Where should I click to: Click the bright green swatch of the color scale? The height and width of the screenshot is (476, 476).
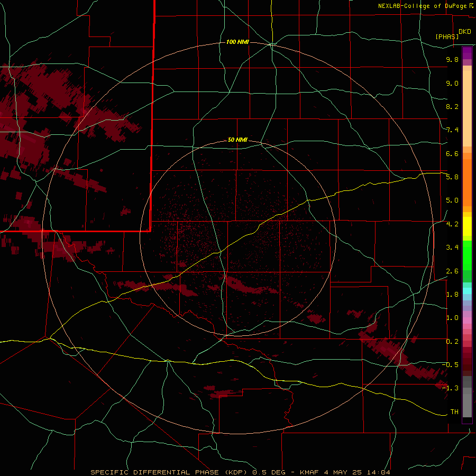pos(467,255)
